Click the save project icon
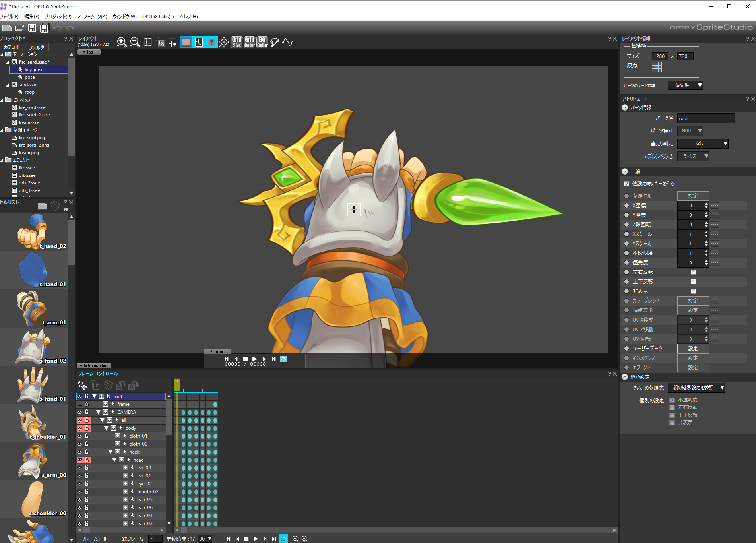Image resolution: width=756 pixels, height=543 pixels. [x=32, y=28]
